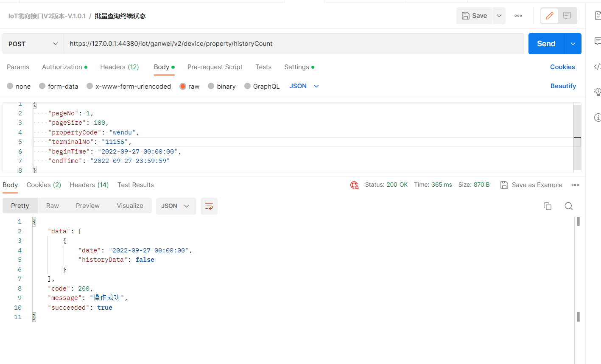Select the form-data radio button

tap(42, 86)
